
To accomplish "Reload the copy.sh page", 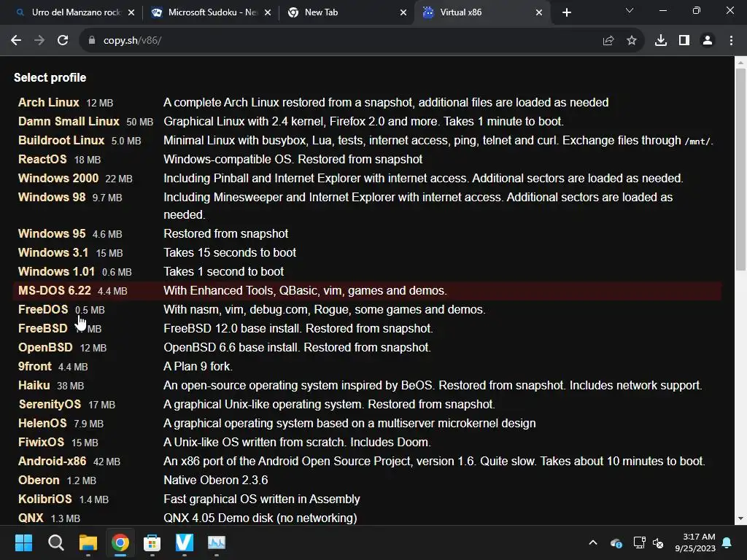I will tap(63, 41).
